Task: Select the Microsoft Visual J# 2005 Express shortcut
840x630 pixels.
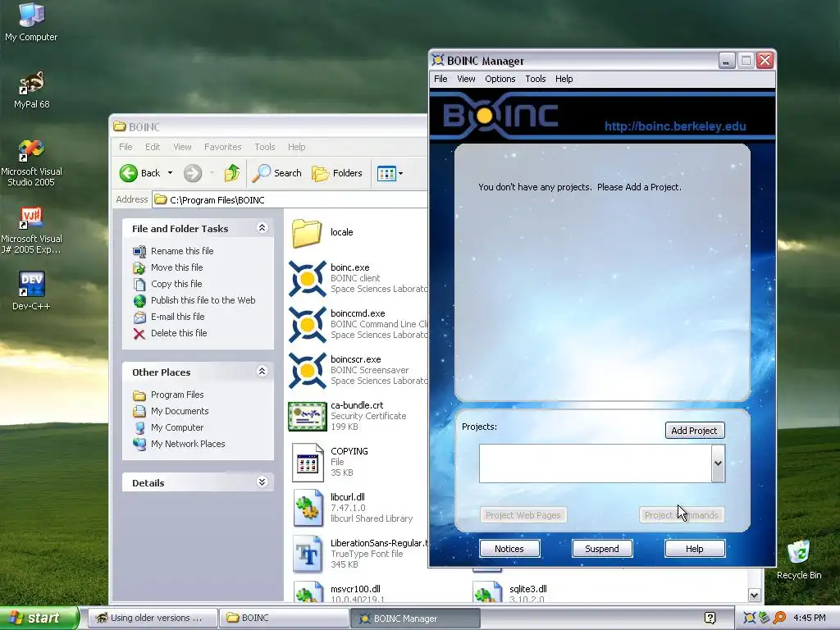Action: (x=31, y=231)
